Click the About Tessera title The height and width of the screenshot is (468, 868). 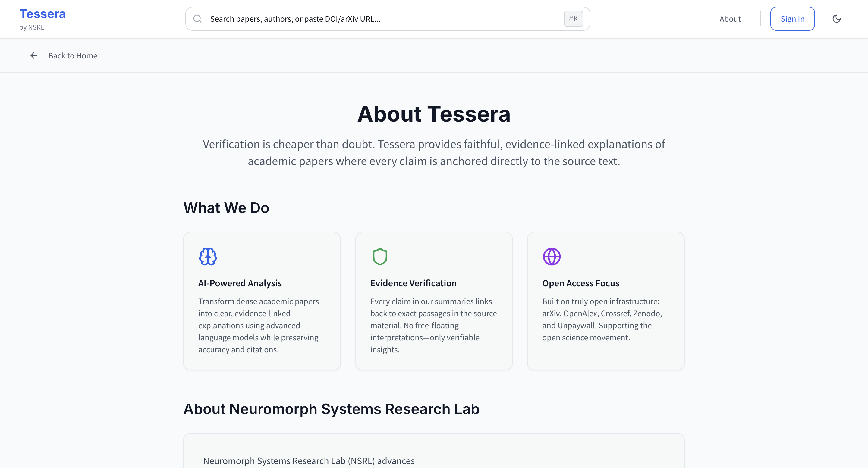(x=434, y=114)
